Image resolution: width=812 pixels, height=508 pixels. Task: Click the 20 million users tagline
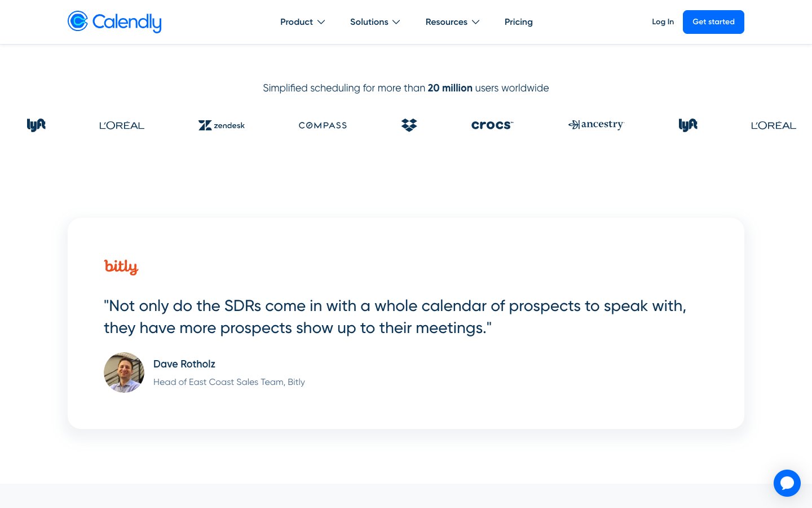coord(406,88)
